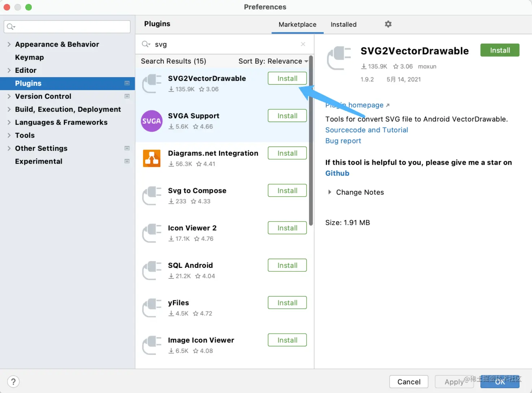532x393 pixels.
Task: Install the Svg to Compose plugin
Action: 287,191
